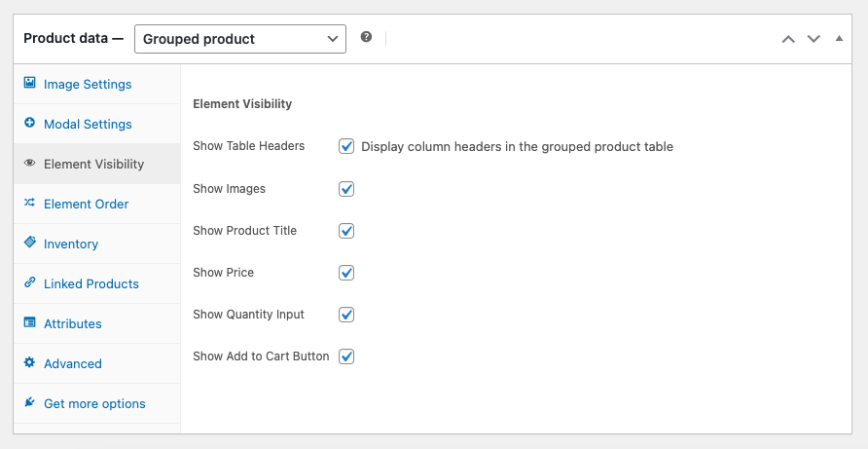Uncheck Show Add to Cart Button
868x449 pixels.
pos(346,356)
